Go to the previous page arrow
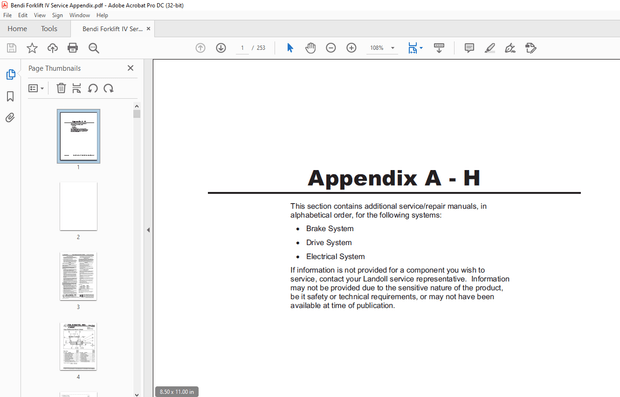Image resolution: width=620 pixels, height=397 pixels. point(200,48)
